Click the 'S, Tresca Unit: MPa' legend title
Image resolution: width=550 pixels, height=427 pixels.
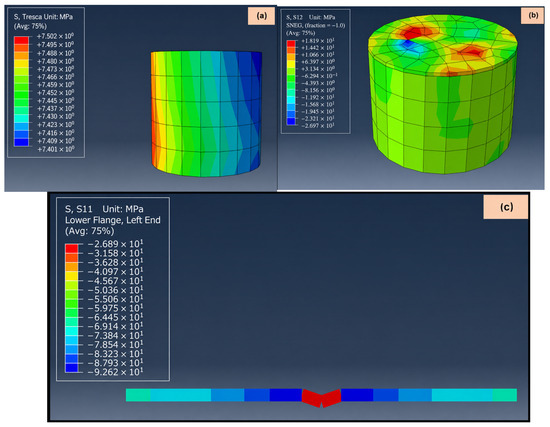[43, 16]
